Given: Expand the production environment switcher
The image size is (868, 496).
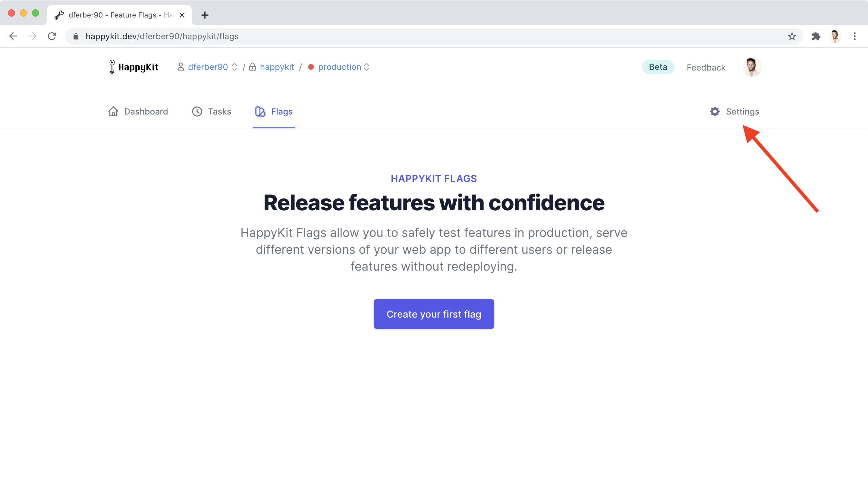Looking at the screenshot, I should (x=366, y=67).
